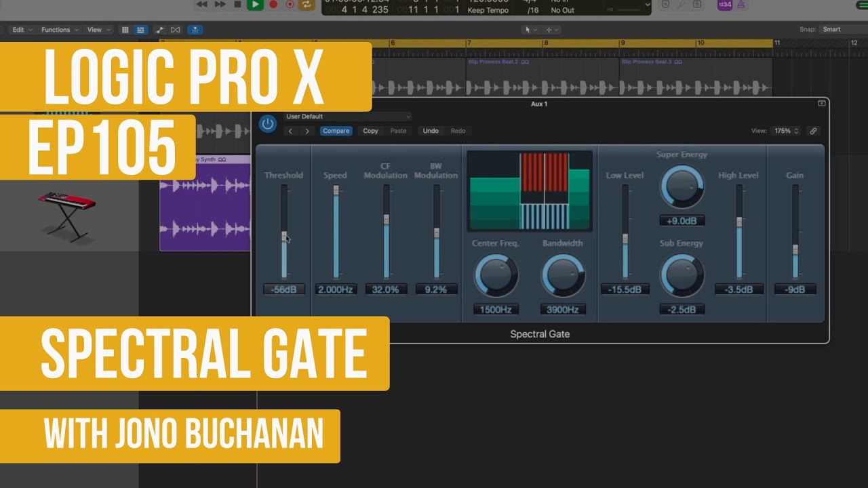Viewport: 868px width, 488px height.
Task: Go to next plugin preset arrow
Action: (307, 131)
